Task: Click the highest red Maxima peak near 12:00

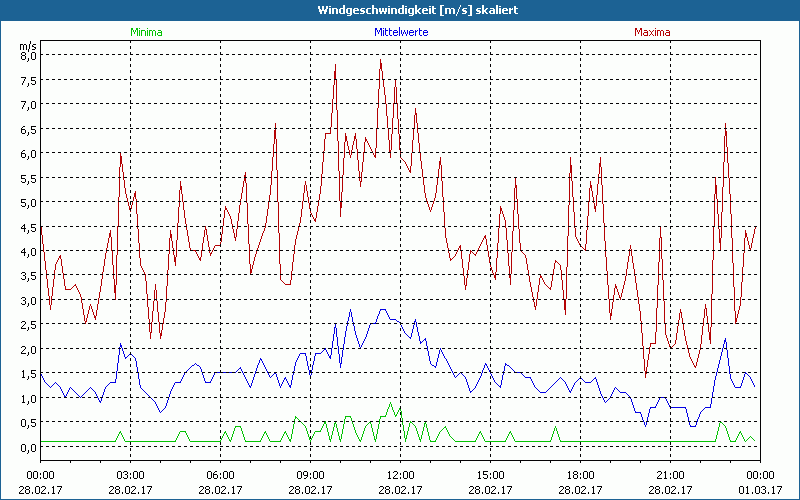Action: pyautogui.click(x=380, y=60)
